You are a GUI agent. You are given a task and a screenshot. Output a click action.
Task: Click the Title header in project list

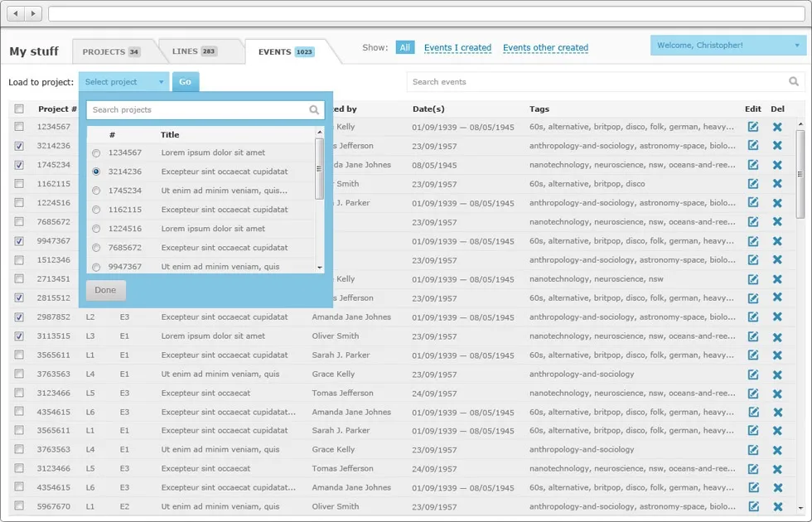tap(170, 134)
